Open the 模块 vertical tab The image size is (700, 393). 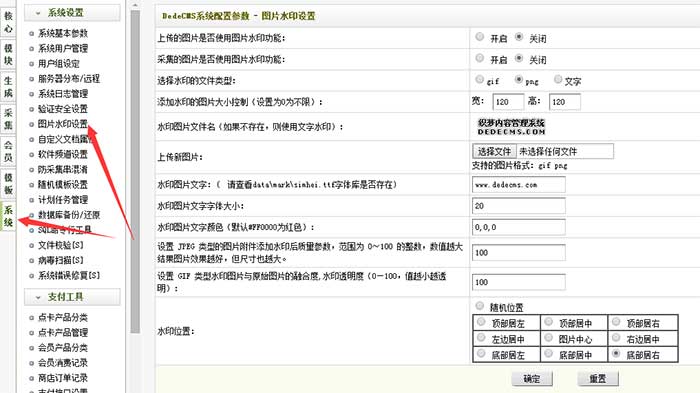[x=8, y=54]
